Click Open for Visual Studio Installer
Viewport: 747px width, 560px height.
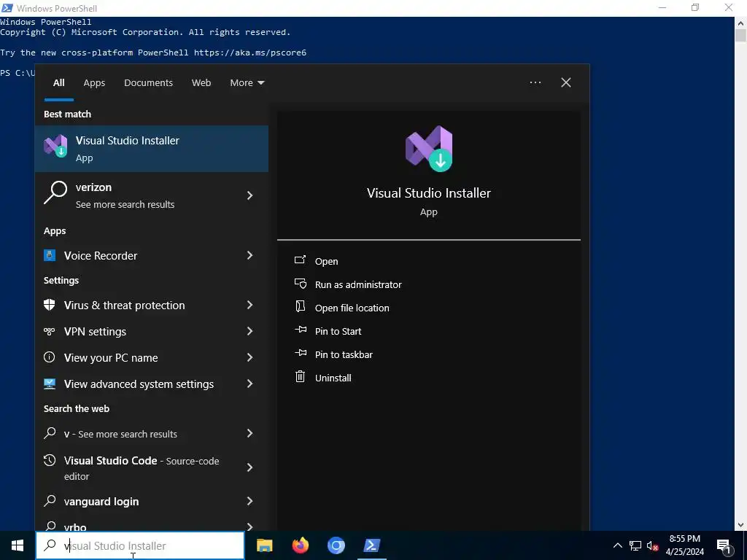(326, 262)
